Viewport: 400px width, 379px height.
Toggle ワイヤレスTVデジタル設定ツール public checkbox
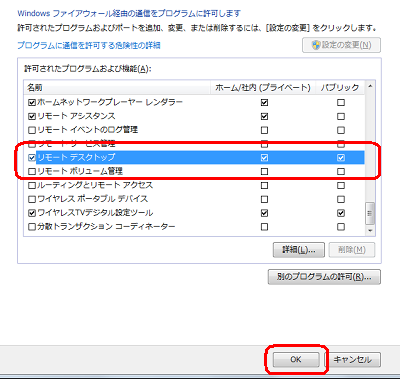coord(341,213)
